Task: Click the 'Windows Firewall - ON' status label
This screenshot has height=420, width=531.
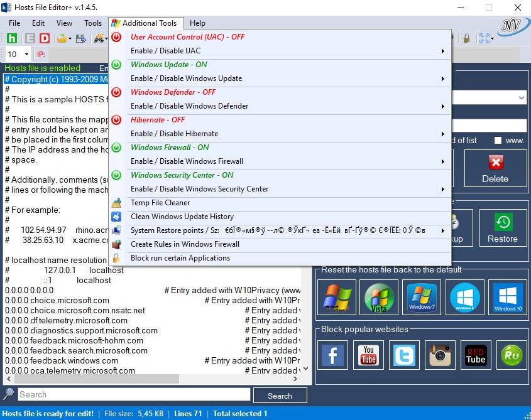Action: (x=170, y=148)
